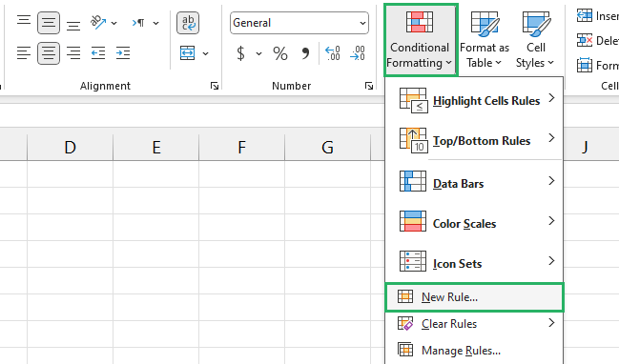Screen dimensions: 619x364
Task: Expand the Color Scales chevron
Action: click(551, 220)
